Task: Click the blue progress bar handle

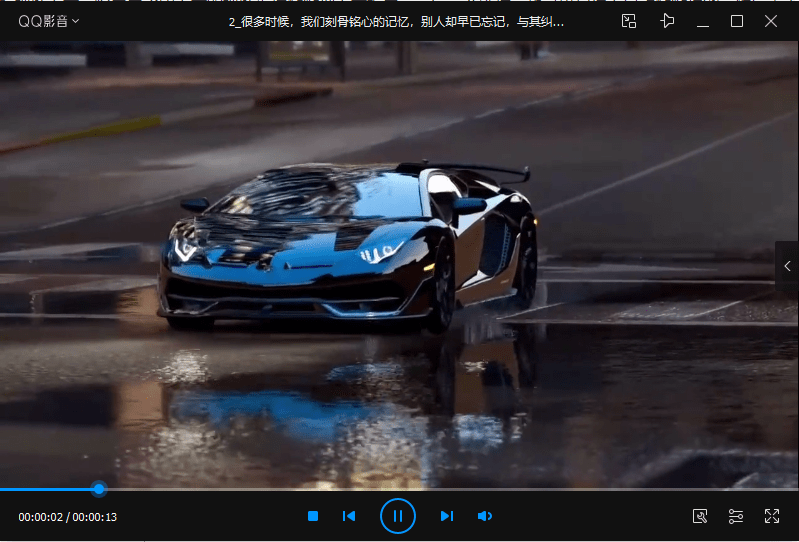Action: click(99, 489)
